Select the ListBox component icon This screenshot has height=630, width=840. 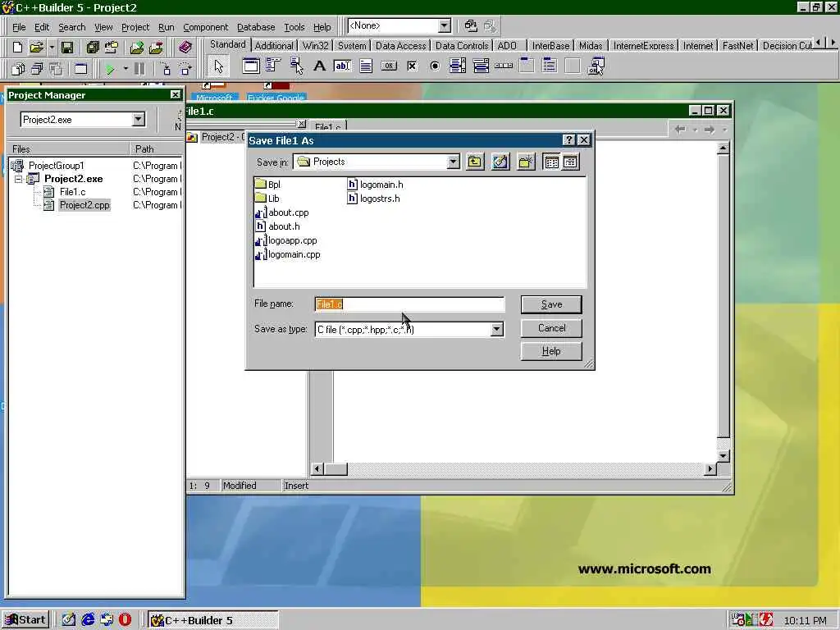pos(458,66)
